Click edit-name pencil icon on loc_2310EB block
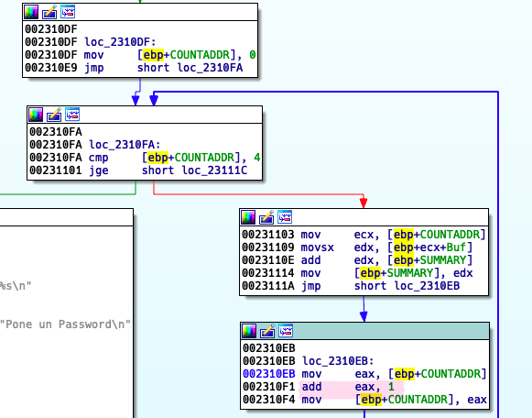Screen dimensions: 532x418 (x=267, y=331)
